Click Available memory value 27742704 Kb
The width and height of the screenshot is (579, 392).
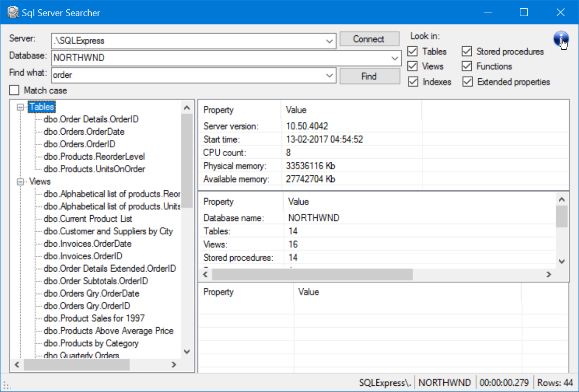pyautogui.click(x=310, y=179)
